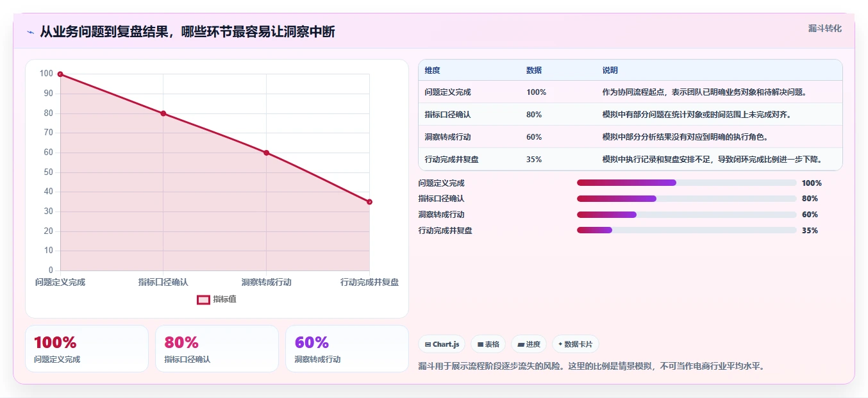Click the 漏斗转化 tag in header
This screenshot has width=868, height=398.
tap(824, 28)
